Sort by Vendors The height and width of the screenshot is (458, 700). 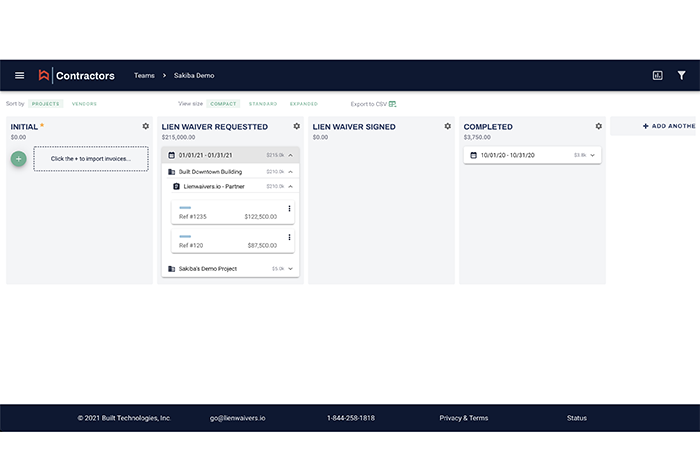pyautogui.click(x=84, y=104)
